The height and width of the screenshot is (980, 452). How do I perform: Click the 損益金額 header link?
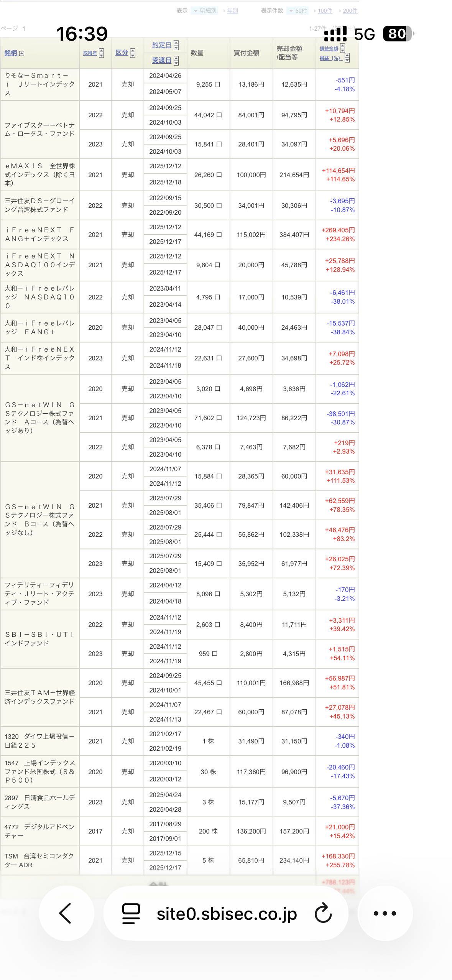point(329,48)
